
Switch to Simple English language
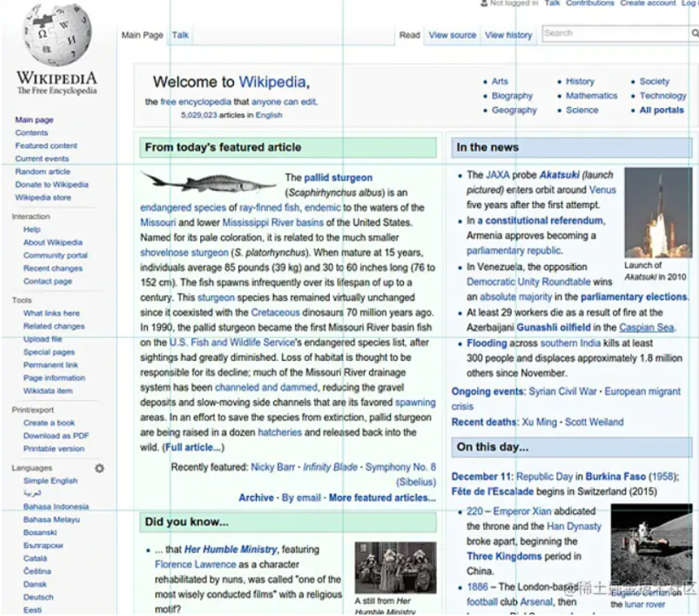tap(51, 481)
